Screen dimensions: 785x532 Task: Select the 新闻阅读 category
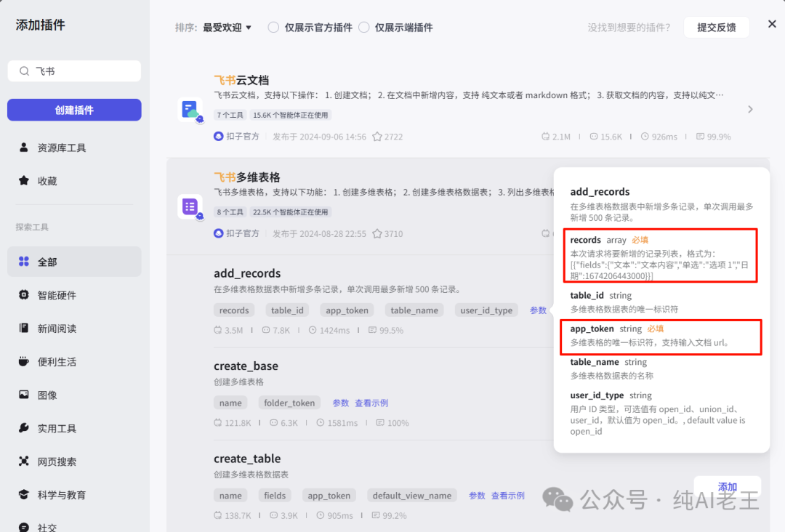[74, 329]
